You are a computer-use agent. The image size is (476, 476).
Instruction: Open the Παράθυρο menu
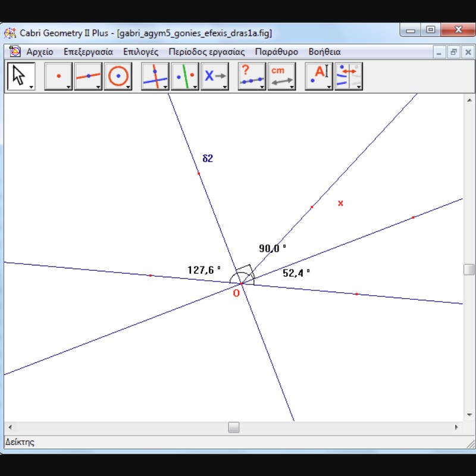277,52
